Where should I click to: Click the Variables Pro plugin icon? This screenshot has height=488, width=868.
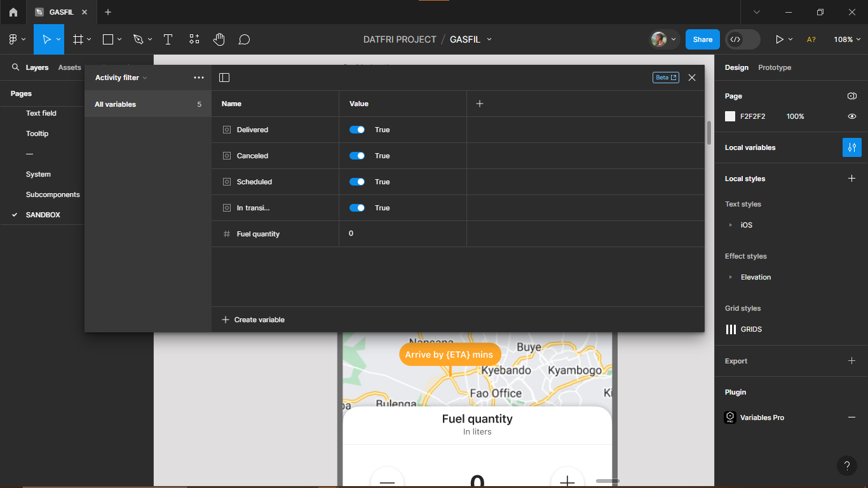(x=730, y=417)
